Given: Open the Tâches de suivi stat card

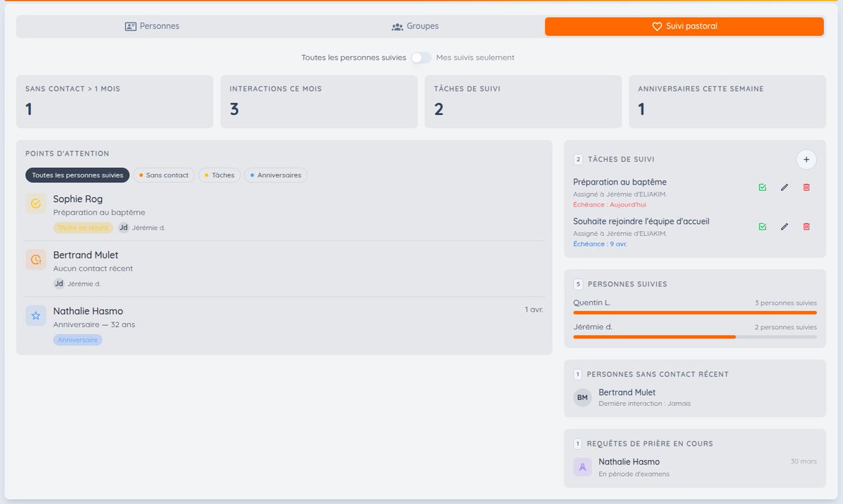Looking at the screenshot, I should pos(523,102).
